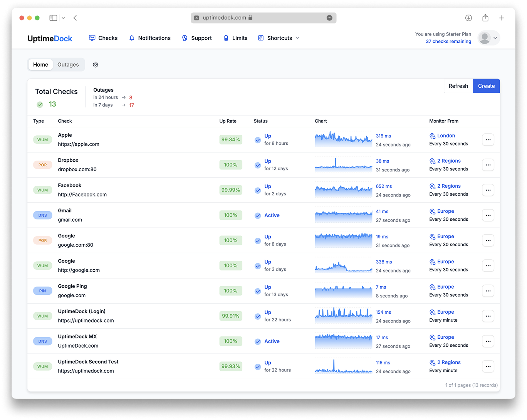This screenshot has width=527, height=420.
Task: Click the Safari sidebar toggle icon
Action: coord(54,18)
